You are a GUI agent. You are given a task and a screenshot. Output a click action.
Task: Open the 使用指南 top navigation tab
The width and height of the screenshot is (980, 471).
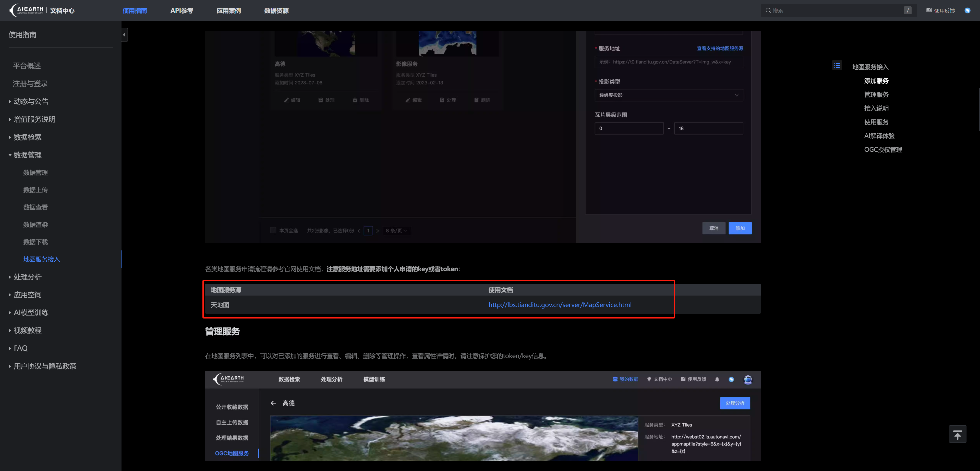tap(134, 11)
